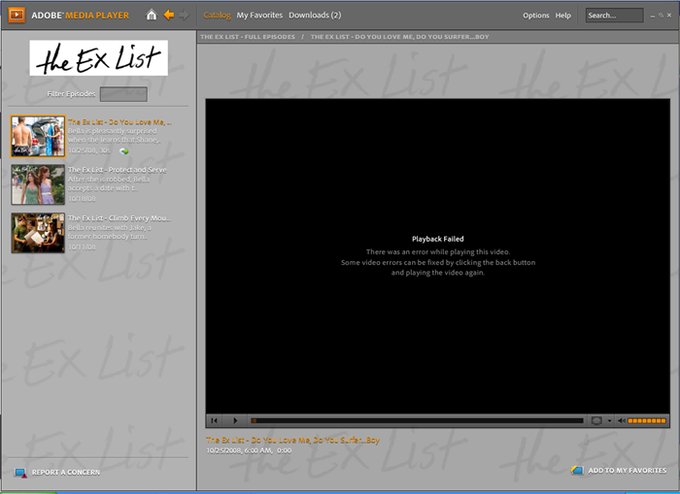680x494 pixels.
Task: Click the display mode screen icon
Action: coord(596,420)
